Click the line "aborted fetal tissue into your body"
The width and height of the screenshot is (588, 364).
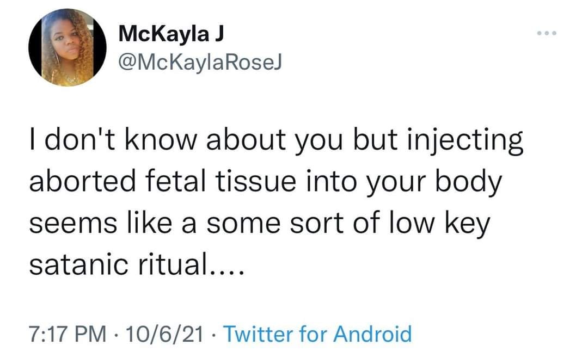click(x=265, y=182)
